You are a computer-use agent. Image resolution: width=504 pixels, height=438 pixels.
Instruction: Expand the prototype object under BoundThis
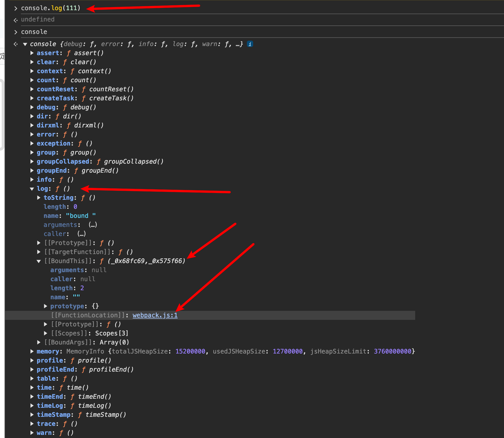pos(46,306)
